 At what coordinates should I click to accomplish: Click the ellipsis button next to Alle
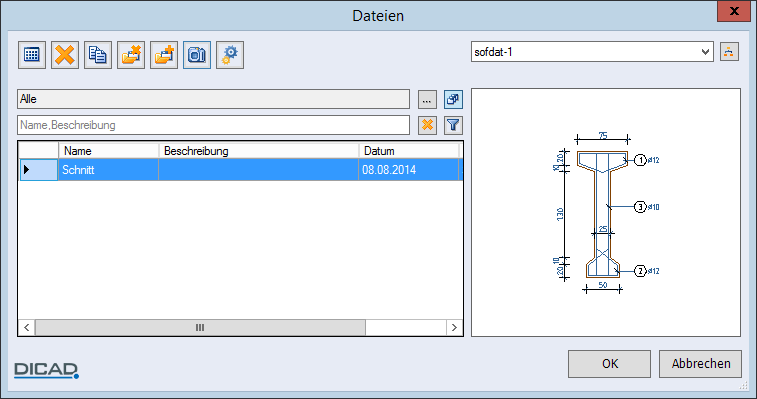(427, 100)
